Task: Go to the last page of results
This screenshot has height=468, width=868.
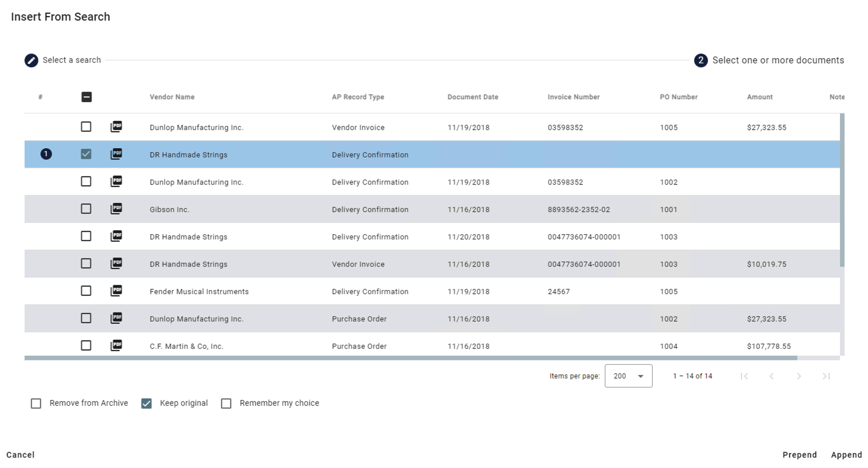Action: [826, 376]
